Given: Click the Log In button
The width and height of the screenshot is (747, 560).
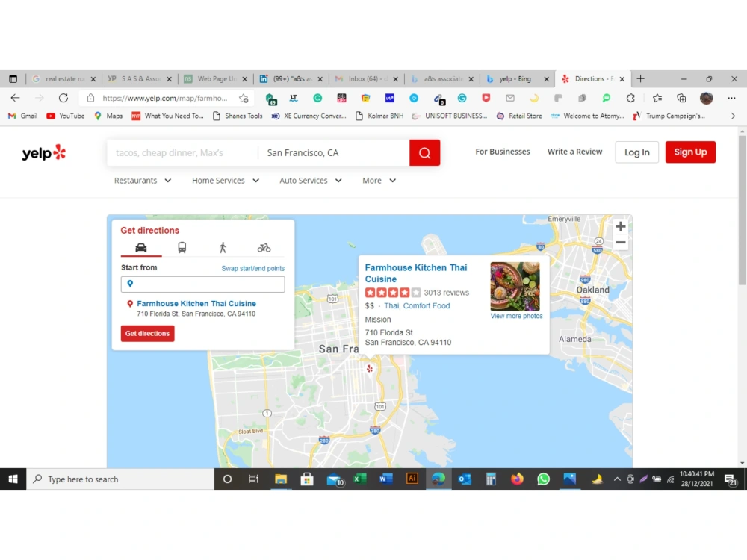Looking at the screenshot, I should click(637, 152).
